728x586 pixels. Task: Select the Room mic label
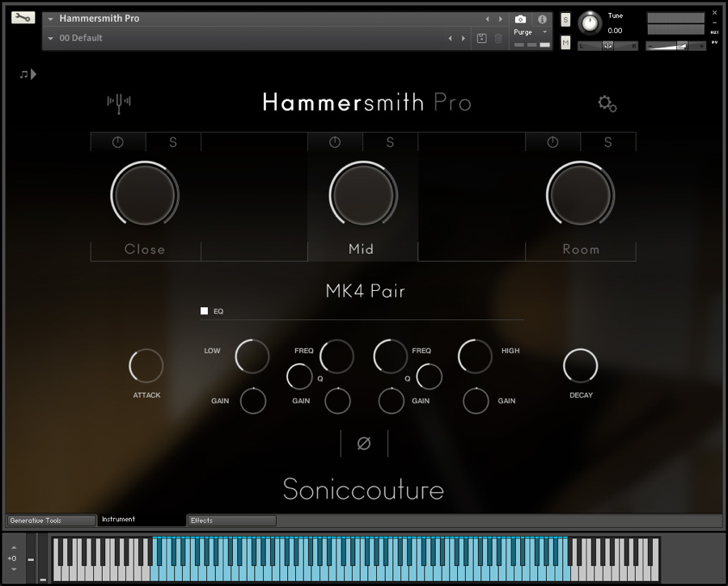pyautogui.click(x=581, y=249)
